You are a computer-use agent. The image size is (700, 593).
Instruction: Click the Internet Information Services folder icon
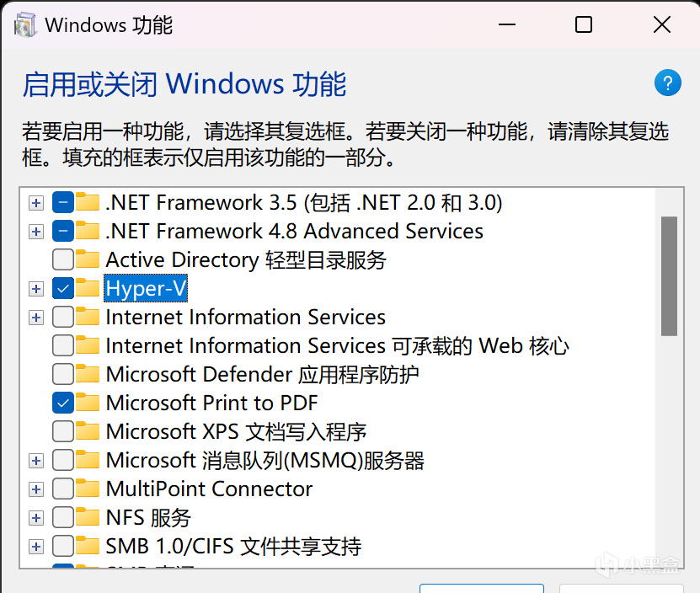[x=88, y=317]
